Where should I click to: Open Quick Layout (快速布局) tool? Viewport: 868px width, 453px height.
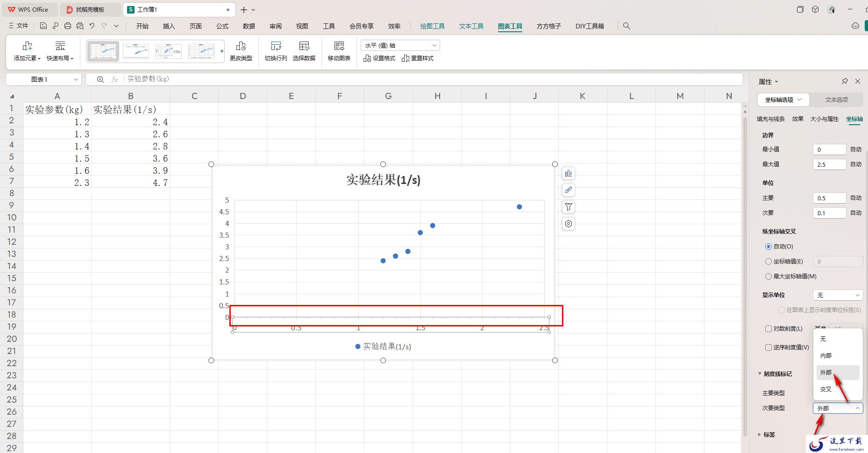point(60,51)
